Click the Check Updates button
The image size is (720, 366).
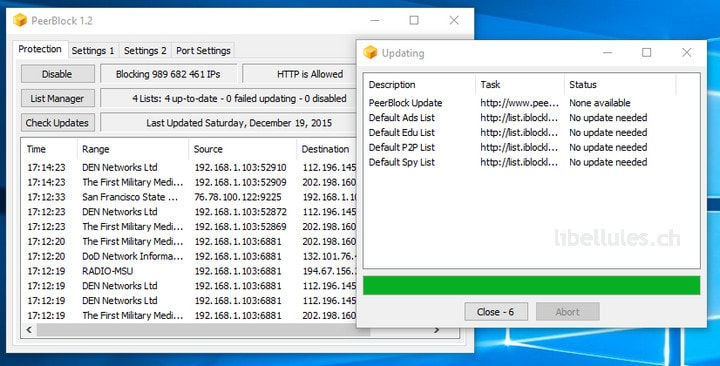(x=57, y=123)
